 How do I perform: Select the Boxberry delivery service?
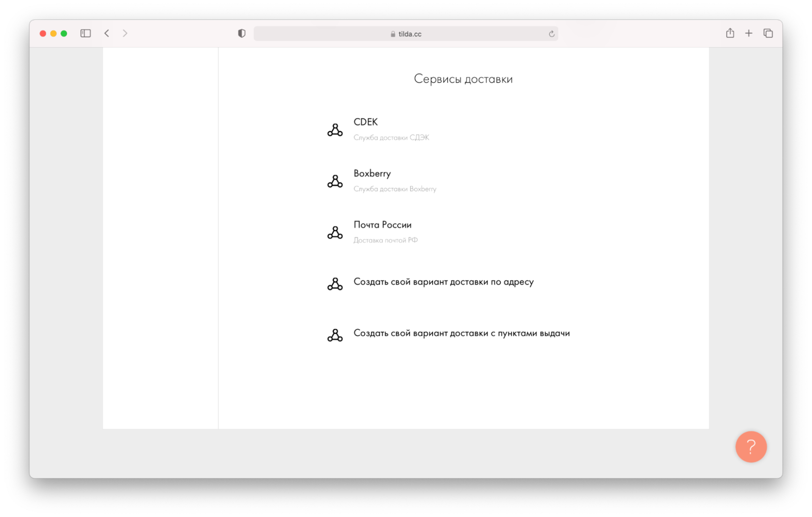tap(372, 173)
